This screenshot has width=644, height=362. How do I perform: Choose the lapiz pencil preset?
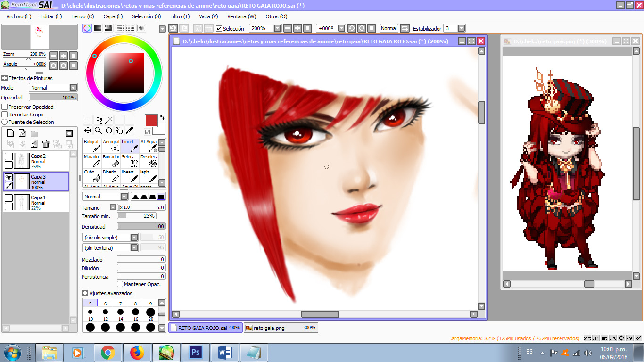pyautogui.click(x=149, y=176)
